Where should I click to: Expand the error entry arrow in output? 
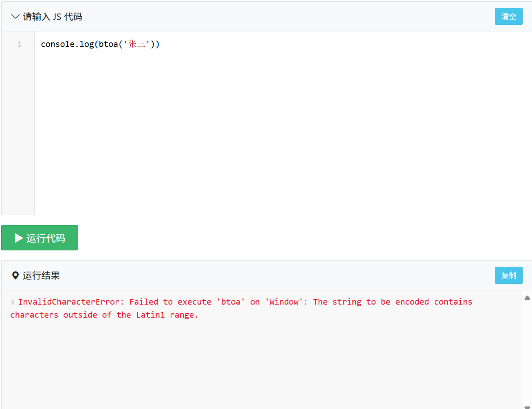(x=13, y=302)
